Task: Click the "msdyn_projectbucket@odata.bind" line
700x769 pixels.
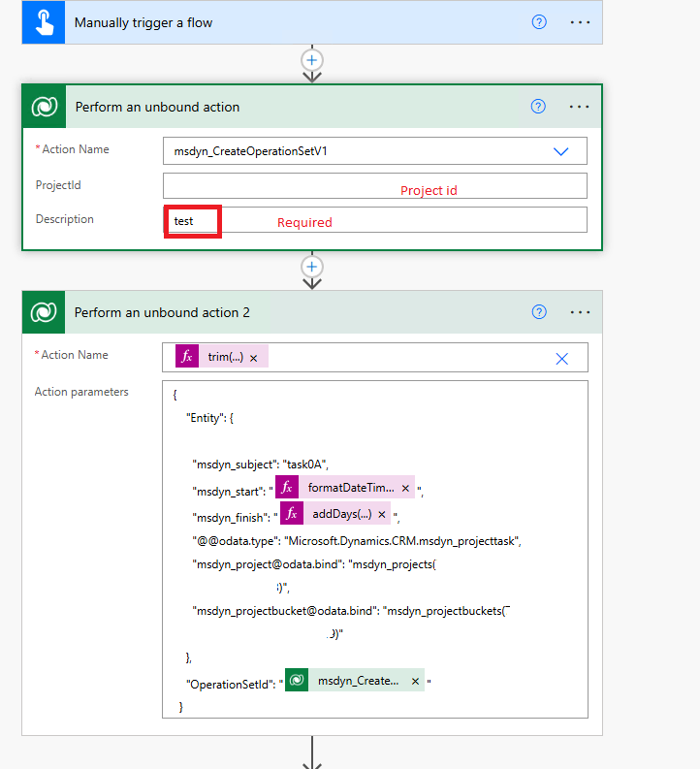Action: click(x=352, y=611)
